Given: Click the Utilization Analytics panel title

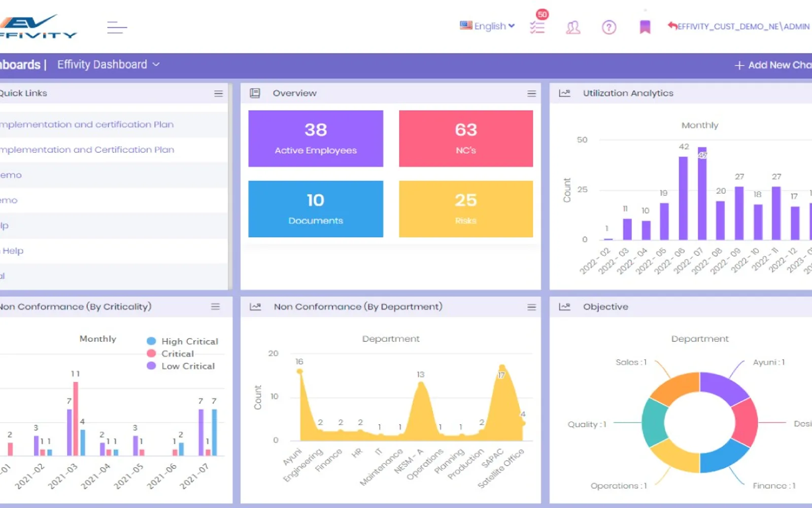Looking at the screenshot, I should 628,93.
